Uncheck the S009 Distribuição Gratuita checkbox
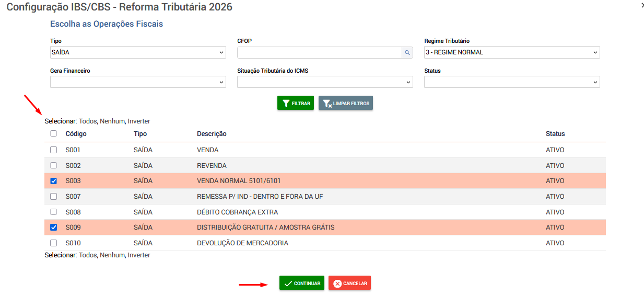The width and height of the screenshot is (644, 295). pos(53,228)
